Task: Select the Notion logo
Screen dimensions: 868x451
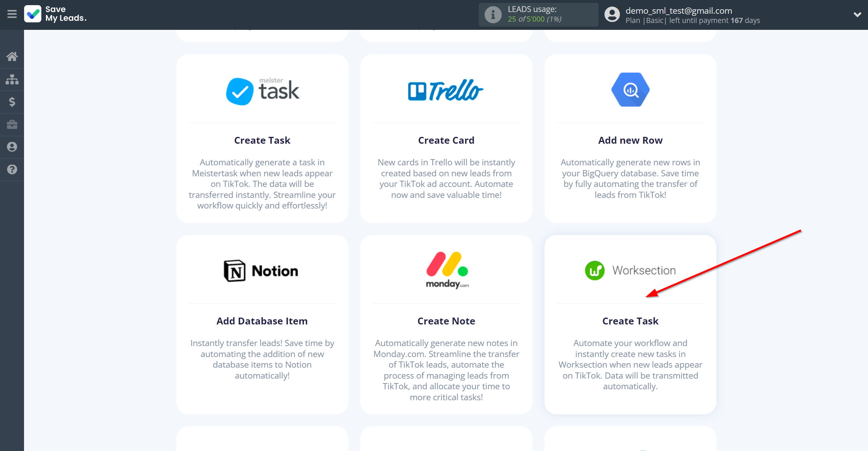Action: click(x=261, y=271)
